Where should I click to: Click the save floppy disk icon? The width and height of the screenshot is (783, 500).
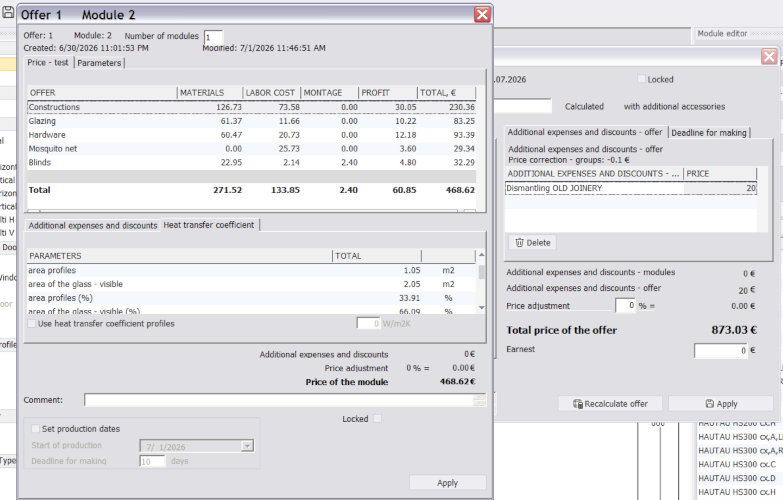pyautogui.click(x=7, y=11)
